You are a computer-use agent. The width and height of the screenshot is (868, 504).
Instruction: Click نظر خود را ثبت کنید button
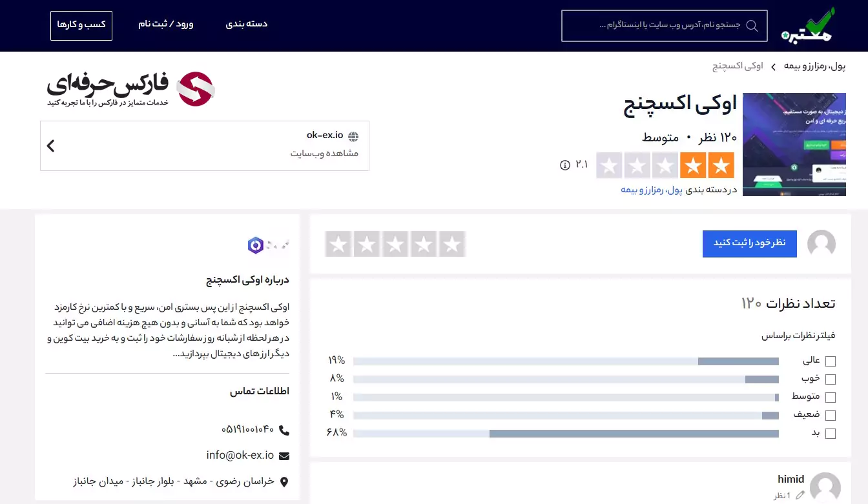click(750, 243)
